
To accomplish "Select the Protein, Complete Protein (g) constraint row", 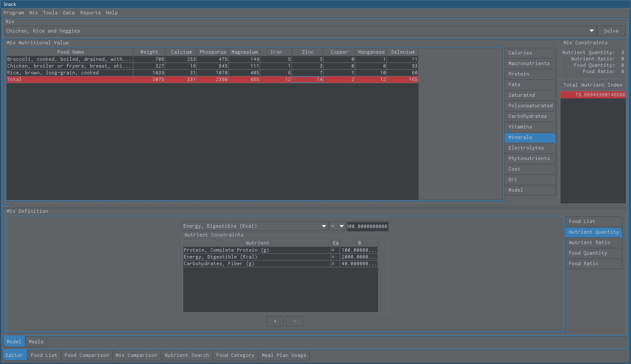I will pos(280,250).
